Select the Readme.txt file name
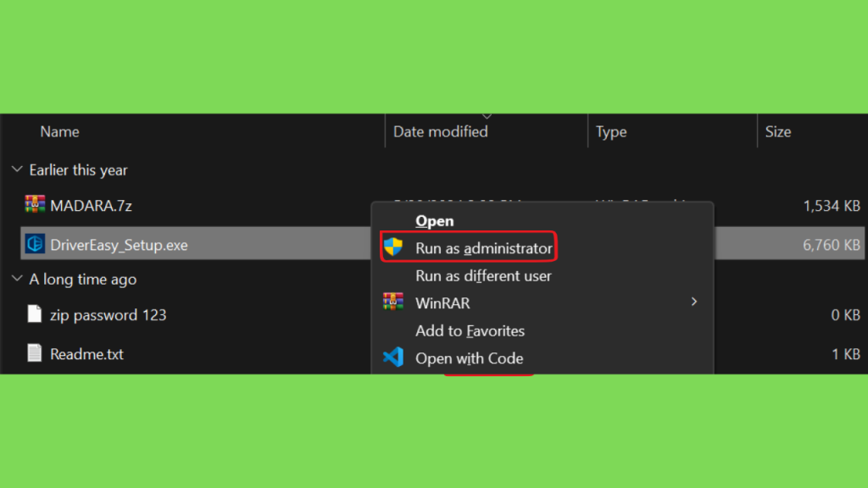This screenshot has width=868, height=488. tap(87, 354)
